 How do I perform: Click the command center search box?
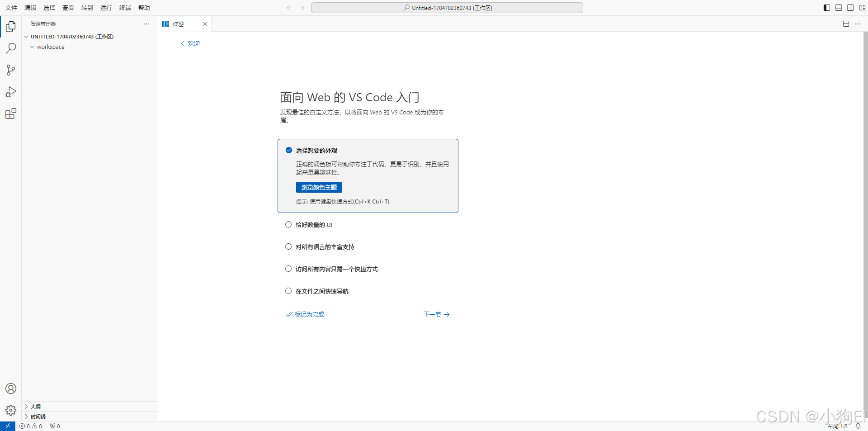447,8
